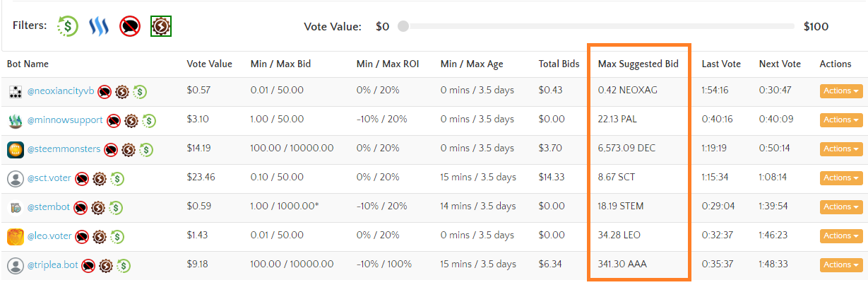Screen dimensions: 868x285
Task: Sort table by Vote Value header
Action: 209,64
